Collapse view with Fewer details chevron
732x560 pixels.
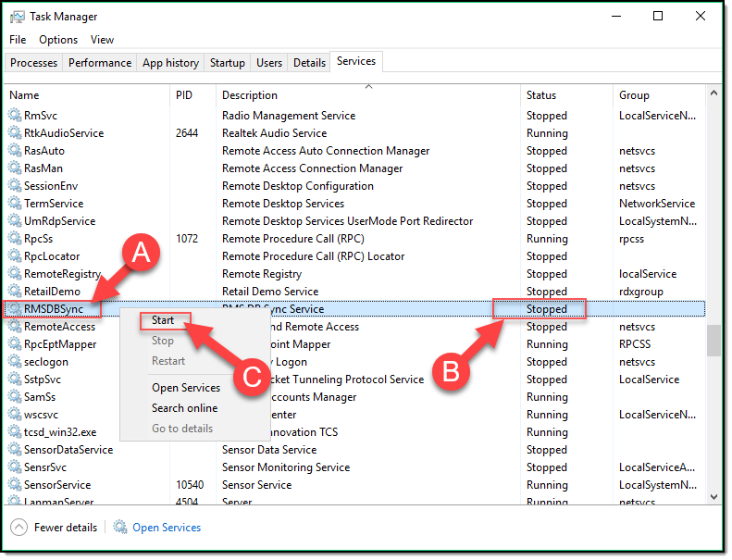click(19, 528)
